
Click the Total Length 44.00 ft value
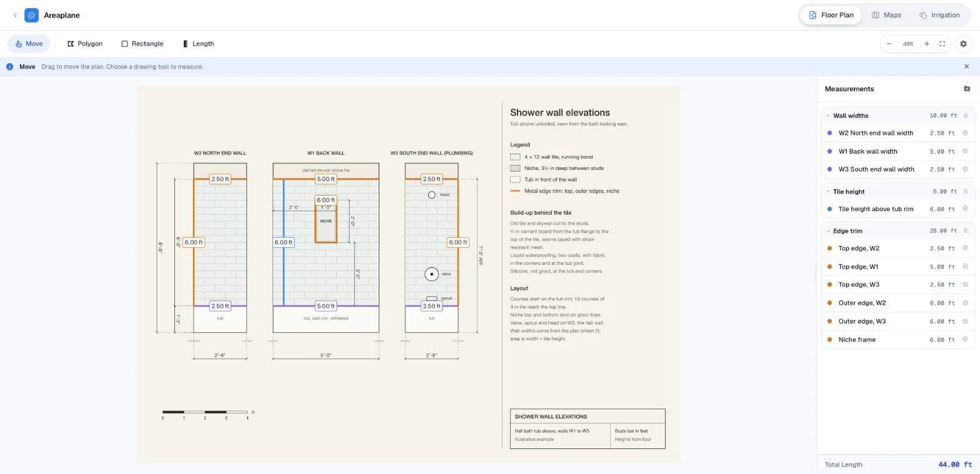click(955, 465)
